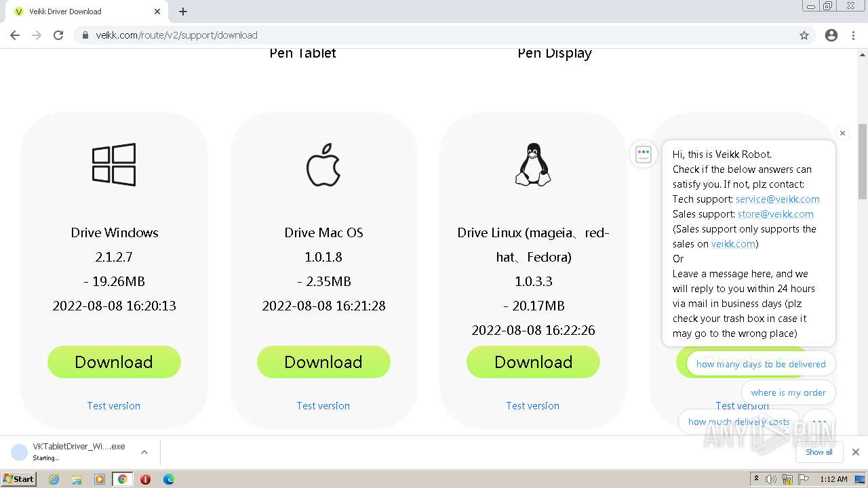The width and height of the screenshot is (868, 488).
Task: Select 'how many days to be delivered' suggestion
Action: [x=761, y=364]
